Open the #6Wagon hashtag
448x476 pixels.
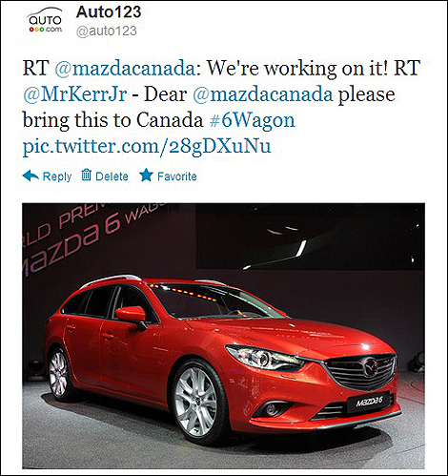click(253, 120)
